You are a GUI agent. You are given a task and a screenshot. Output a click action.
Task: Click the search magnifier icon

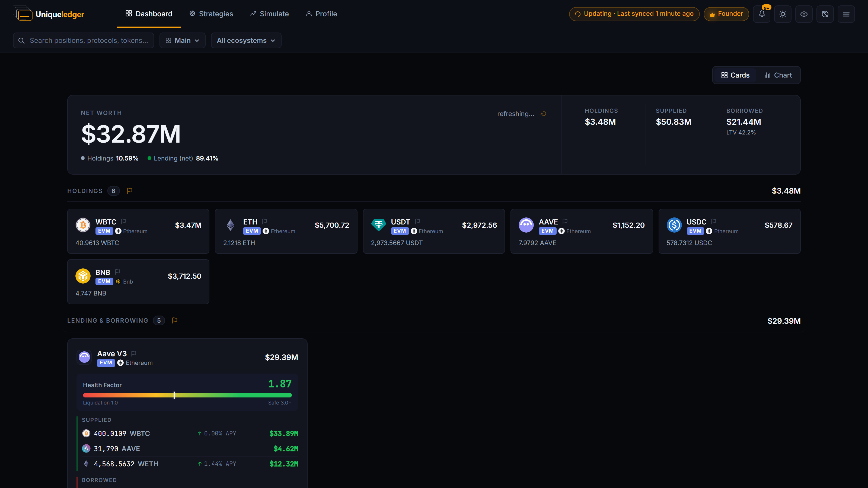click(x=21, y=40)
